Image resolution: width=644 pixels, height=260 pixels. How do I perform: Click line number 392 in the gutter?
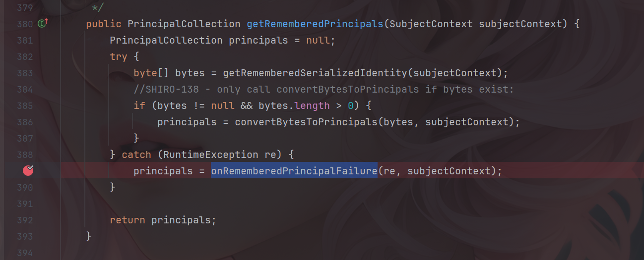pos(24,220)
